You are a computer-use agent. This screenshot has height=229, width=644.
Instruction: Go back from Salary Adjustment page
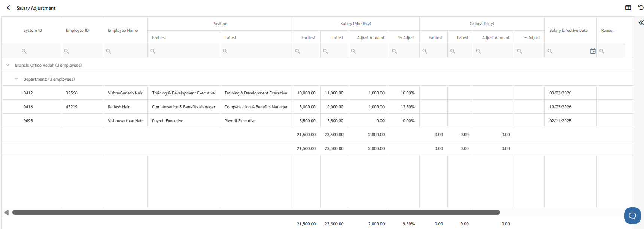tap(8, 8)
